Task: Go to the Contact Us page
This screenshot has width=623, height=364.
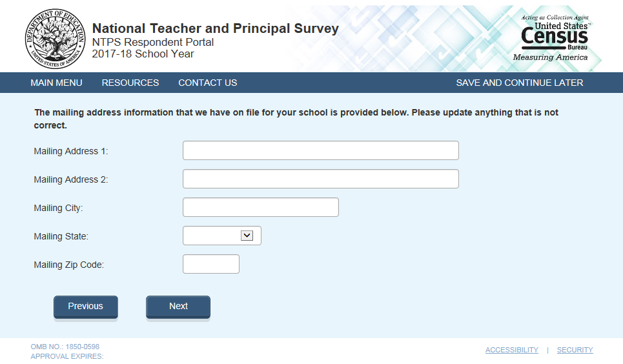Action: click(208, 83)
